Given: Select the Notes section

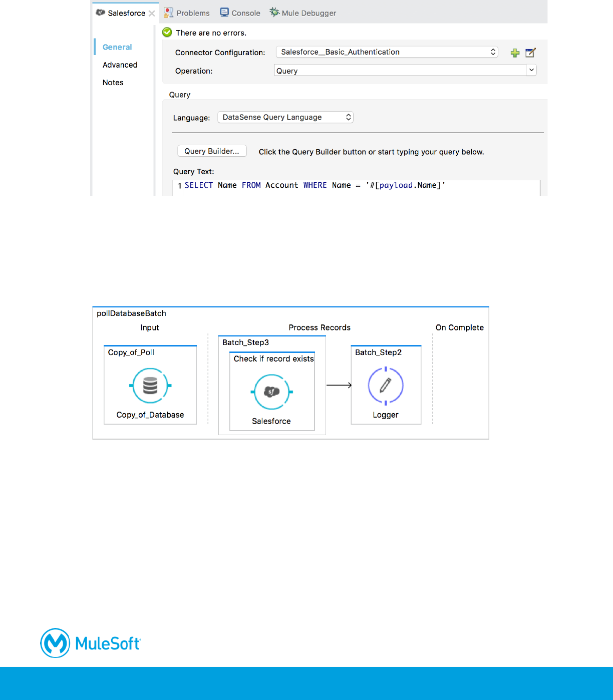Looking at the screenshot, I should coord(113,83).
